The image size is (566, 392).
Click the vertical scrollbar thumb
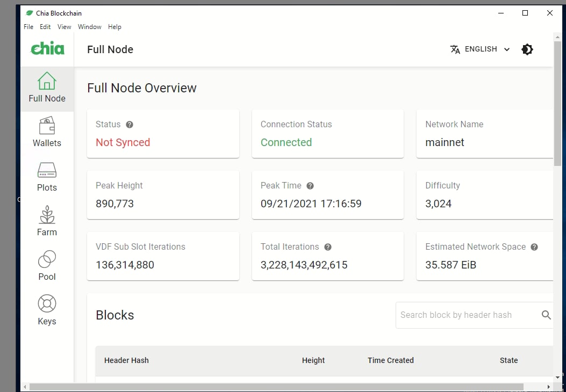pyautogui.click(x=557, y=104)
